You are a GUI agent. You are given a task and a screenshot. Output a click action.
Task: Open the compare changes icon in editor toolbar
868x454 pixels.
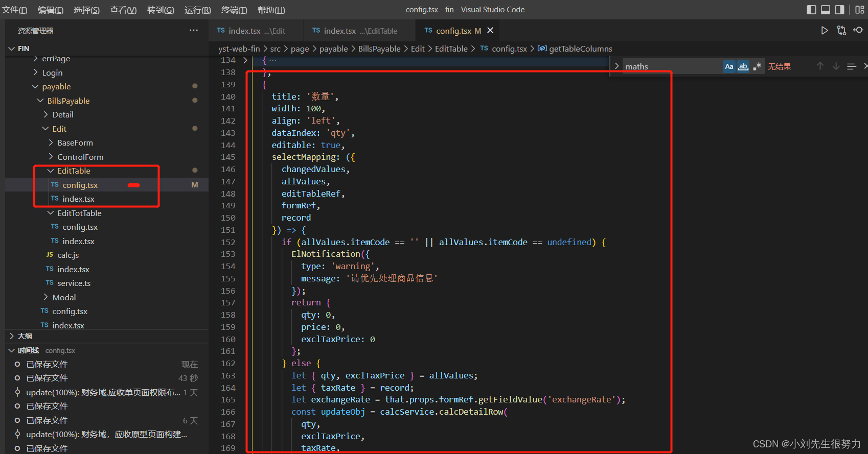[x=841, y=31]
